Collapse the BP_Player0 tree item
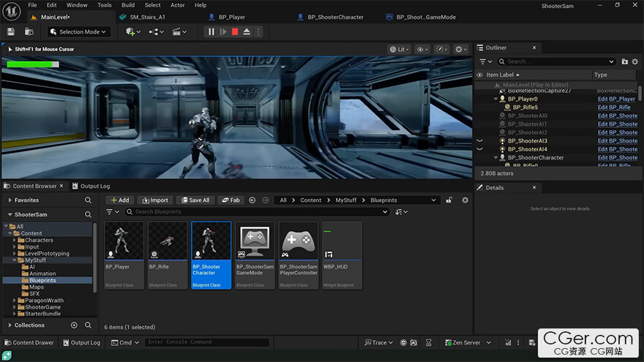Viewport: 644px width, 362px height. (495, 99)
